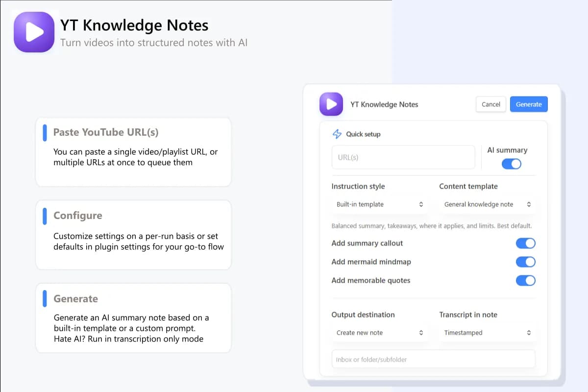This screenshot has width=588, height=392.
Task: Click the Balanced summary template description text
Action: coord(432,226)
